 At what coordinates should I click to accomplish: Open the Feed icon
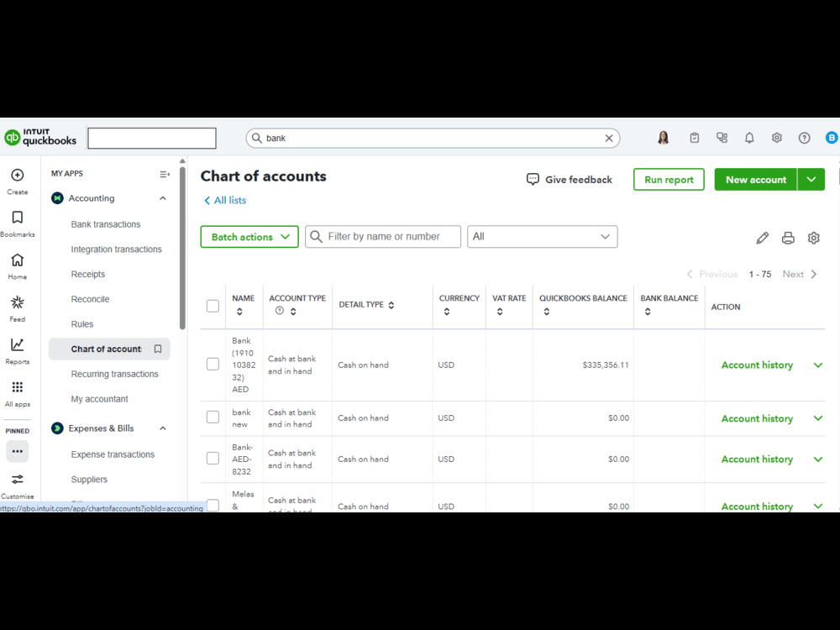click(17, 302)
